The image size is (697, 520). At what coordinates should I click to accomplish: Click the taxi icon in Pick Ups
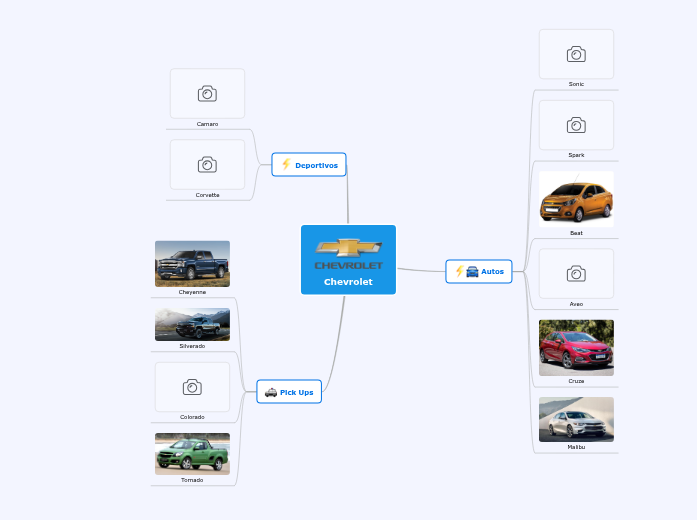point(271,393)
